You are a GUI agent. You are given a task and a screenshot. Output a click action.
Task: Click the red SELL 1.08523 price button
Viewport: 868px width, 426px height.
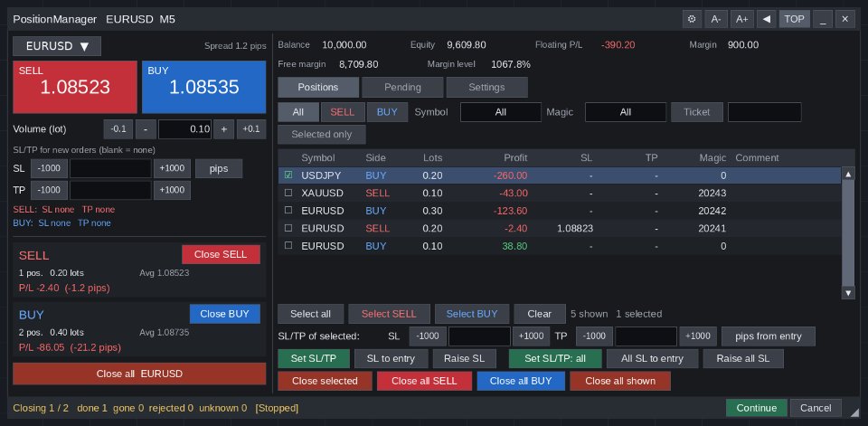pyautogui.click(x=75, y=87)
